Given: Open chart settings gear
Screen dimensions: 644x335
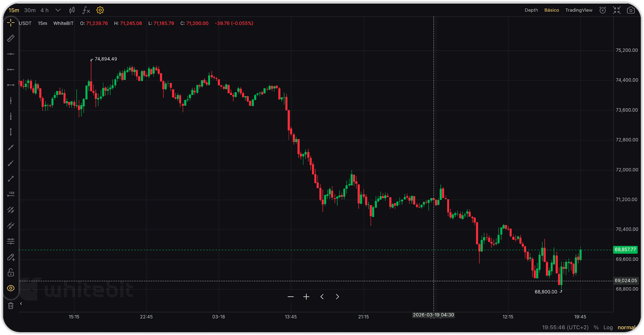Looking at the screenshot, I should pyautogui.click(x=100, y=10).
